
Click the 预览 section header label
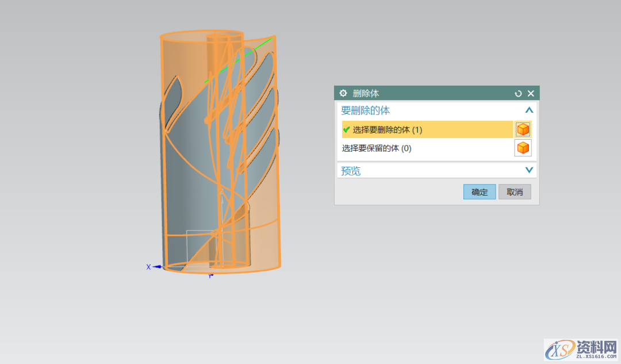[351, 171]
